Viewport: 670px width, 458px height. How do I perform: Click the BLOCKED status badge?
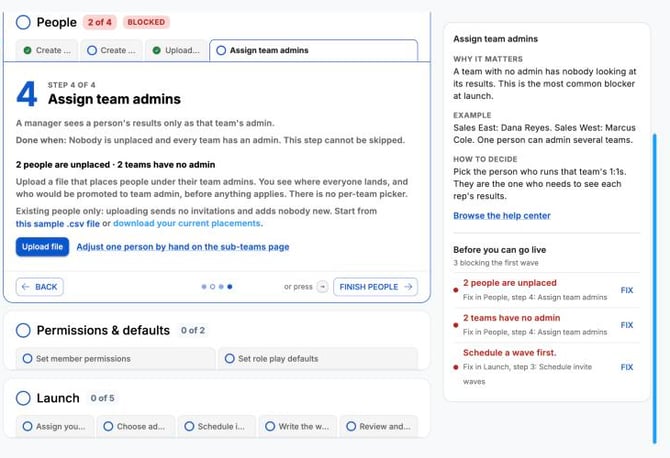click(146, 22)
